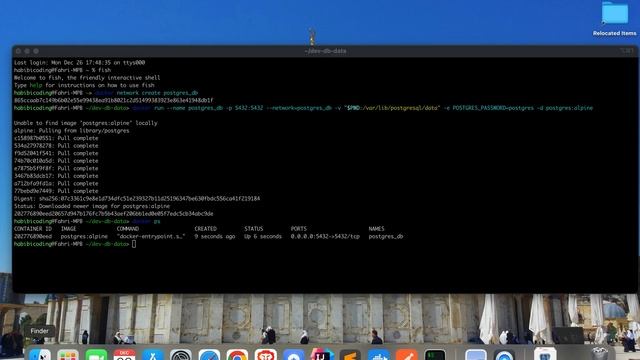Click the first 'Pull complete' layer line
Viewport: 640px width, 360px height.
click(56, 138)
